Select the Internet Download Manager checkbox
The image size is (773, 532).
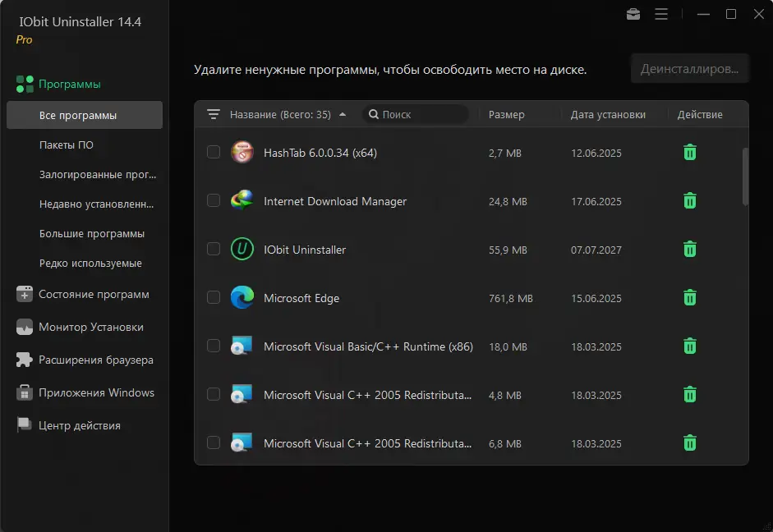click(x=214, y=200)
